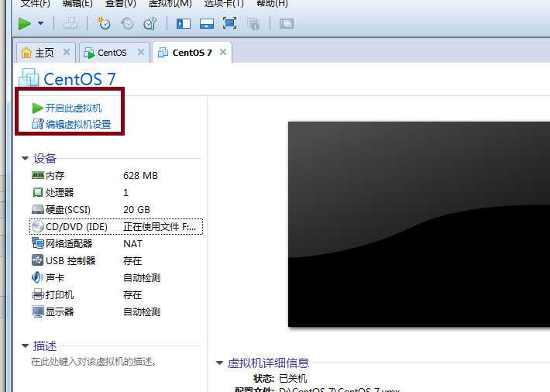Viewport: 550px width, 392px height.
Task: Collapse the 虚拟机详细信息 section
Action: pyautogui.click(x=219, y=363)
